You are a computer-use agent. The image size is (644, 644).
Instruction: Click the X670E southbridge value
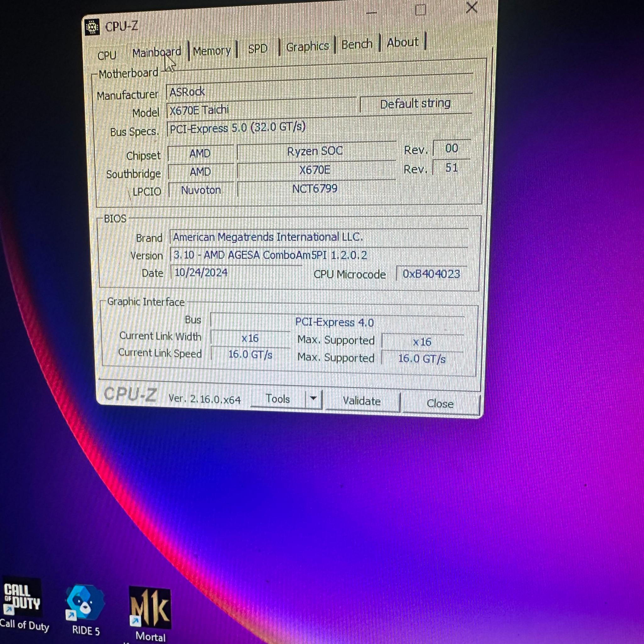tap(316, 170)
